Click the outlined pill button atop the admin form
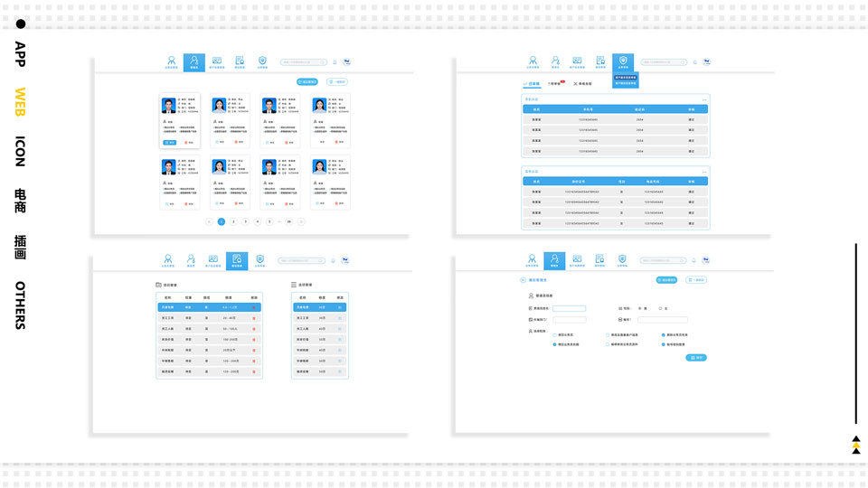868x488 pixels. (696, 280)
